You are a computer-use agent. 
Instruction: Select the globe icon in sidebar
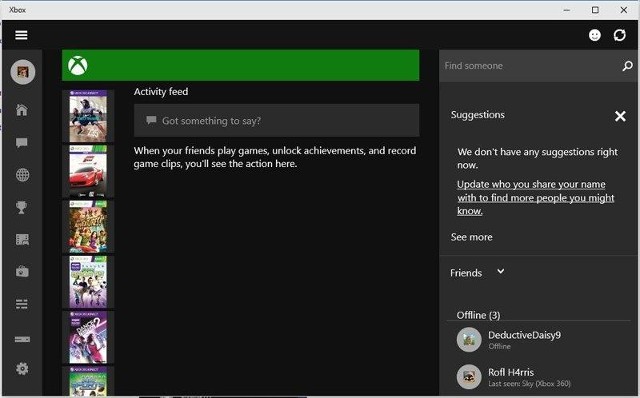click(x=22, y=175)
